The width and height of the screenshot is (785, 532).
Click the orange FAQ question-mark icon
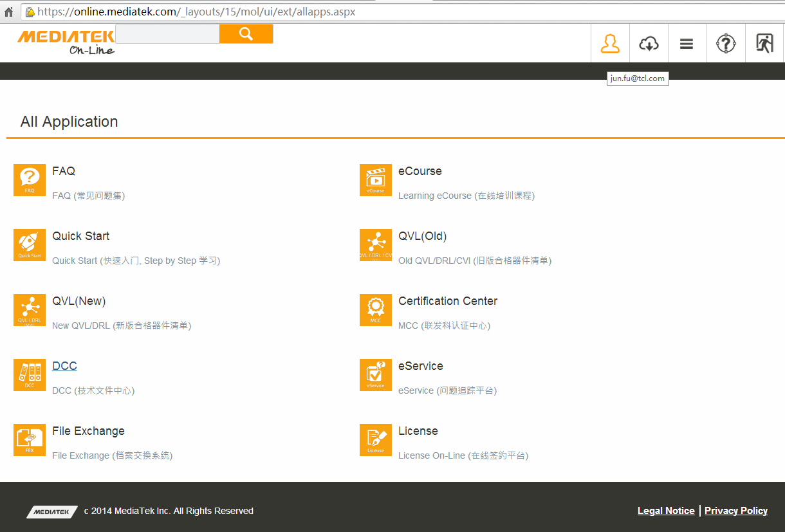pyautogui.click(x=30, y=180)
